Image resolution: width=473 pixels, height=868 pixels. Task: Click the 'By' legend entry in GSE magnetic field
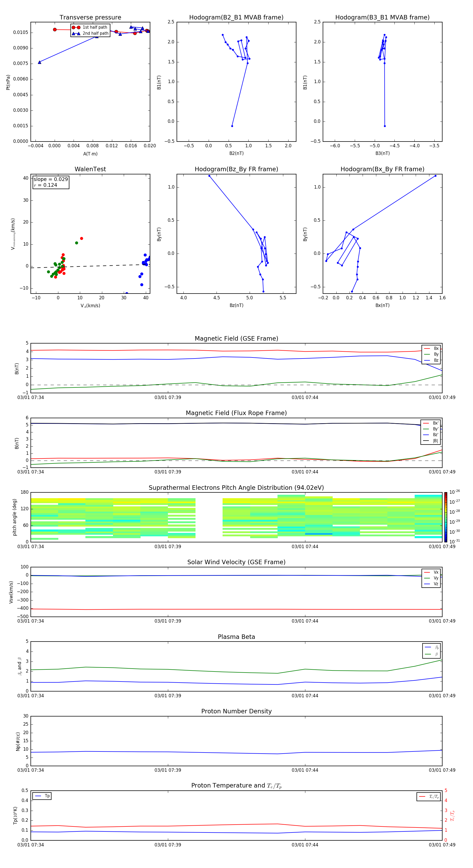(x=431, y=354)
